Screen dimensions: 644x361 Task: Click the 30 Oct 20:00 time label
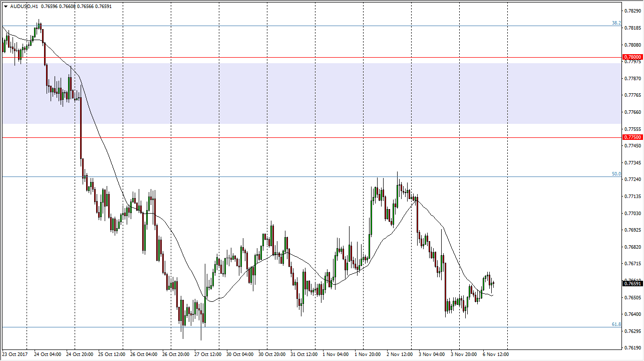(x=271, y=354)
